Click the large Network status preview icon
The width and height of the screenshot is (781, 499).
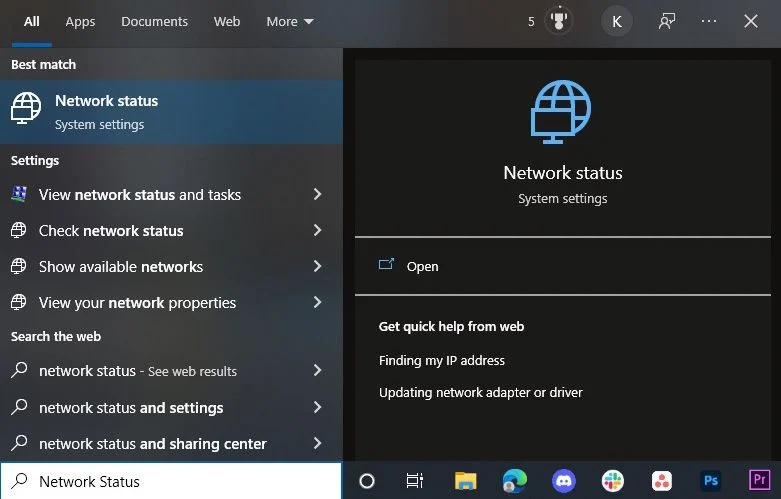tap(561, 112)
